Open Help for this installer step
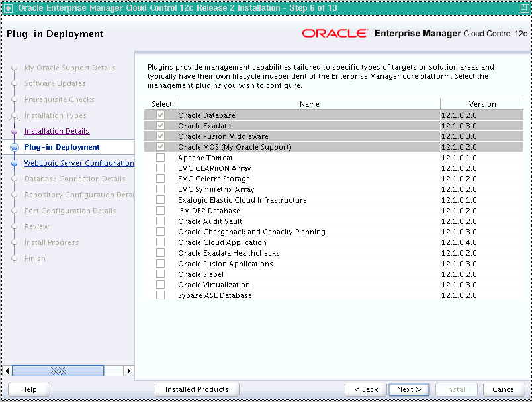This screenshot has width=532, height=402. [29, 389]
